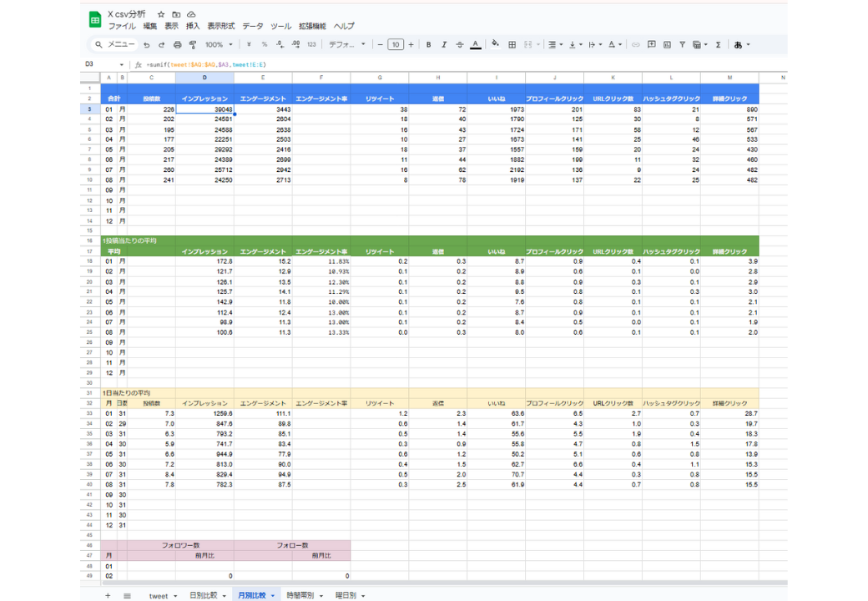Create a filter with the funnel icon
The height and width of the screenshot is (601, 868).
[682, 45]
